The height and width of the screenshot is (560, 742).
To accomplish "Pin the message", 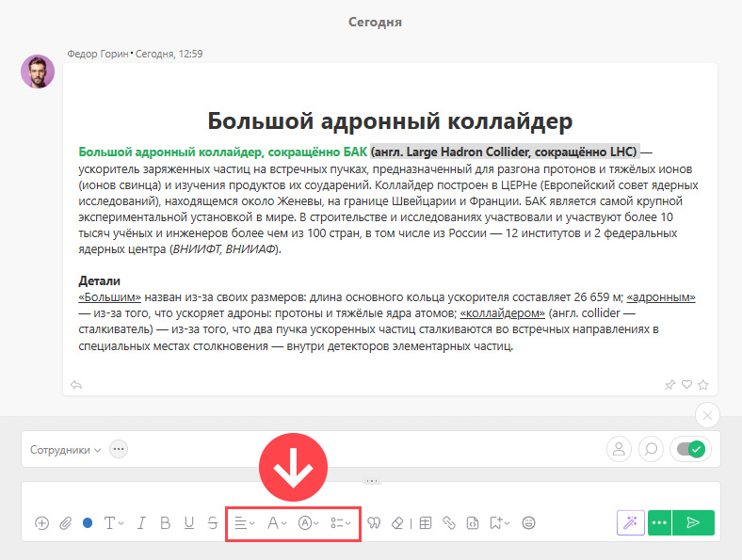I will coord(669,385).
